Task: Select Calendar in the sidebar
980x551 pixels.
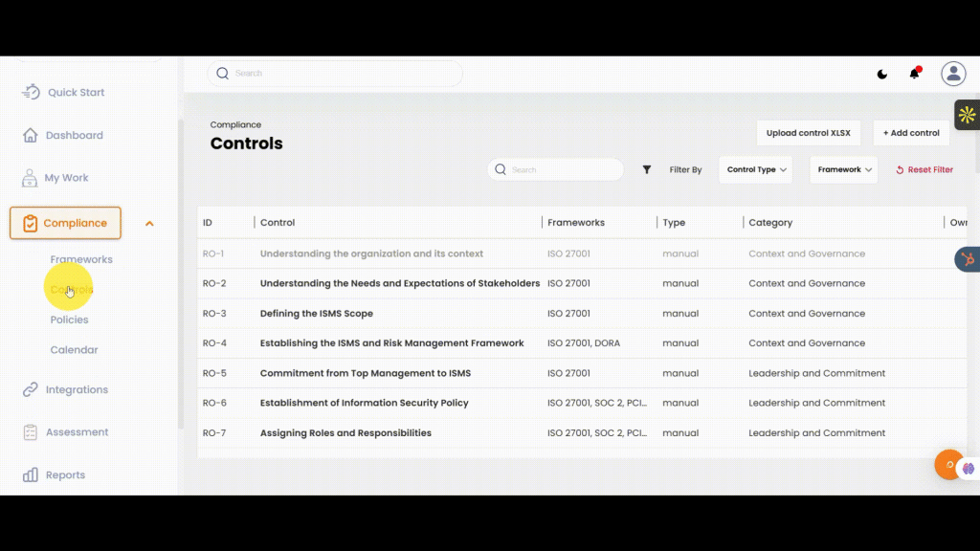Action: (x=74, y=350)
